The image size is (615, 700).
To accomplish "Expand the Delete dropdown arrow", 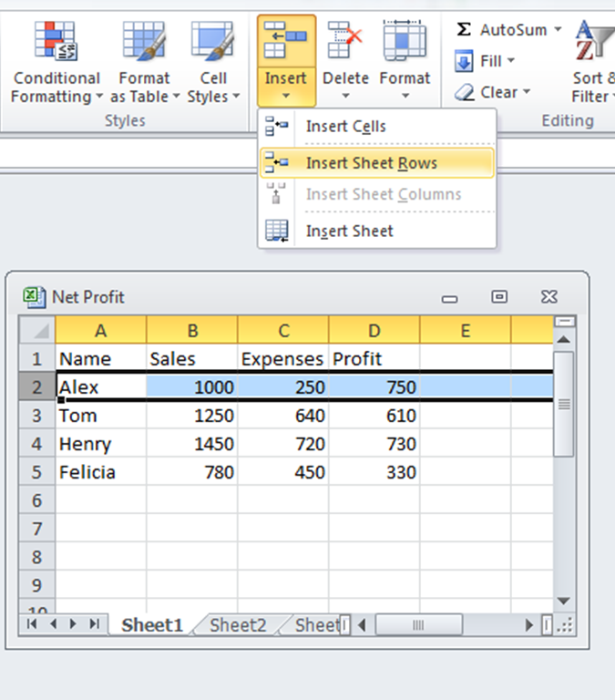I will coord(345,96).
